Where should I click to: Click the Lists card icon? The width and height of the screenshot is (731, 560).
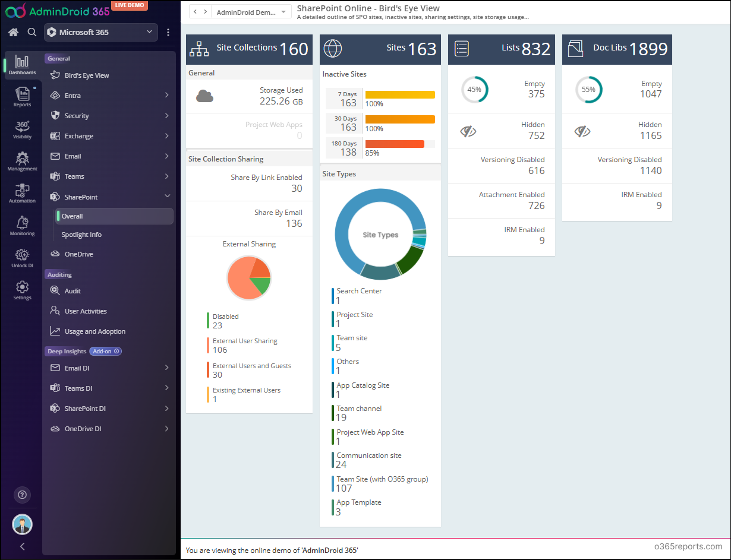[462, 49]
